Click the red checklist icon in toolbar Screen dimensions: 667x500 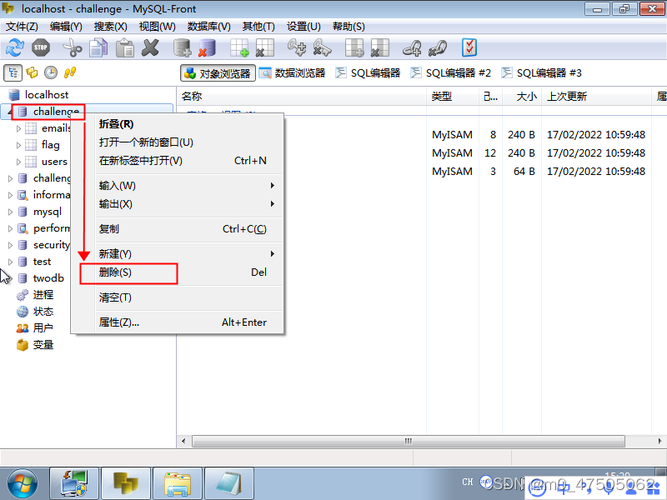click(x=469, y=48)
